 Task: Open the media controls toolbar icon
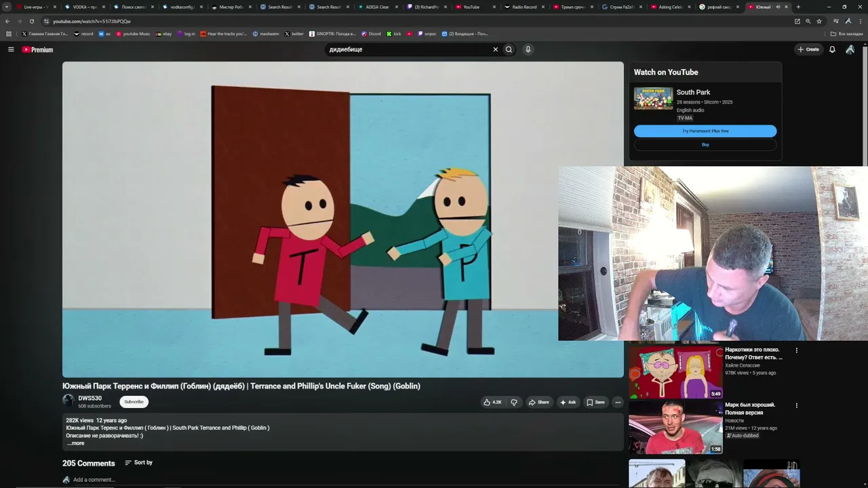[x=835, y=21]
